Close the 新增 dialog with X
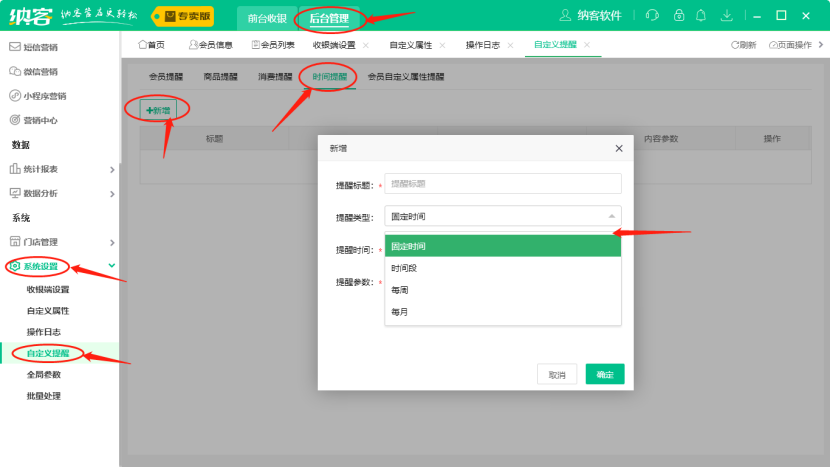Image resolution: width=830 pixels, height=467 pixels. (619, 148)
